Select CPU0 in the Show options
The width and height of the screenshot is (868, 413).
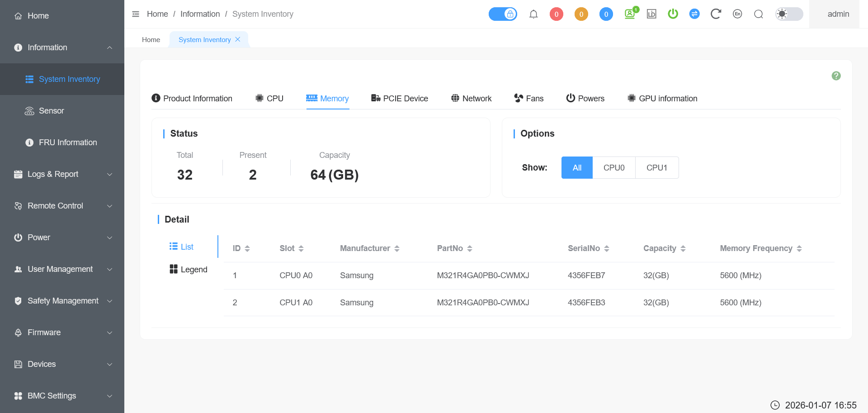tap(613, 168)
